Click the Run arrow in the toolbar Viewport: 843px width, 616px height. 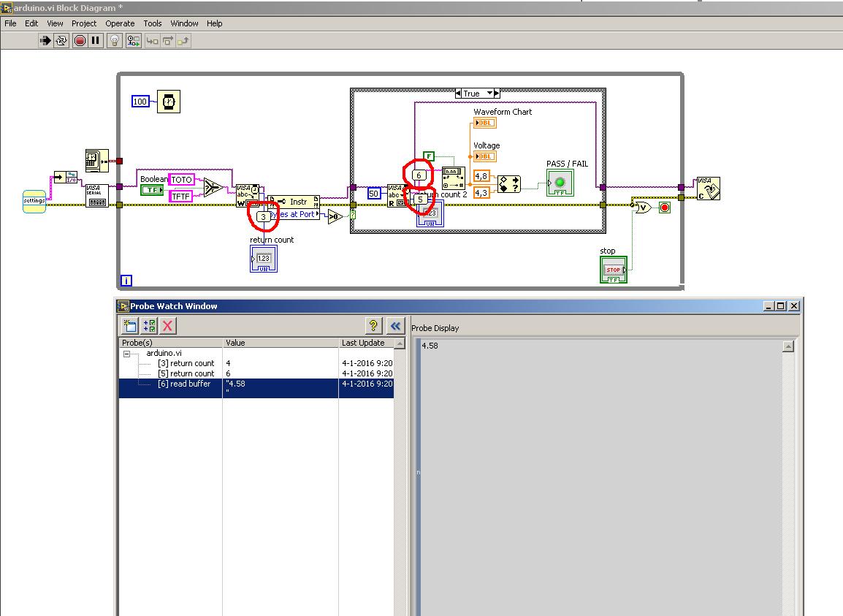pyautogui.click(x=45, y=41)
